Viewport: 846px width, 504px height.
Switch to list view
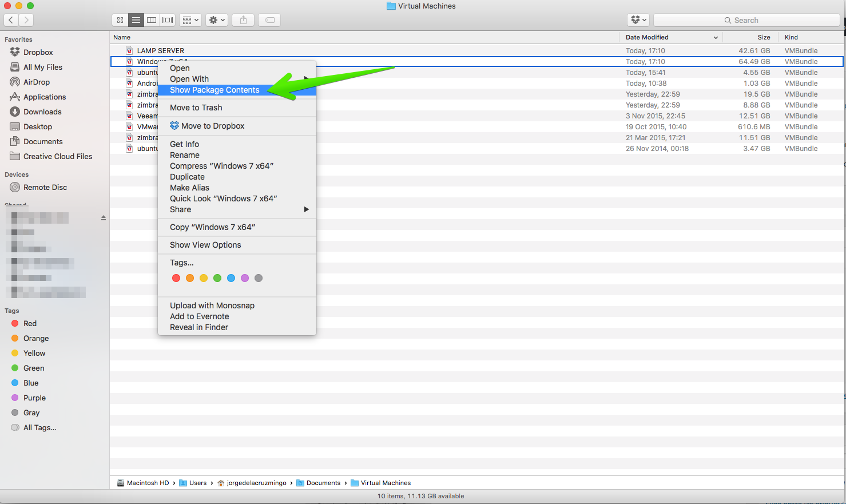tap(136, 20)
